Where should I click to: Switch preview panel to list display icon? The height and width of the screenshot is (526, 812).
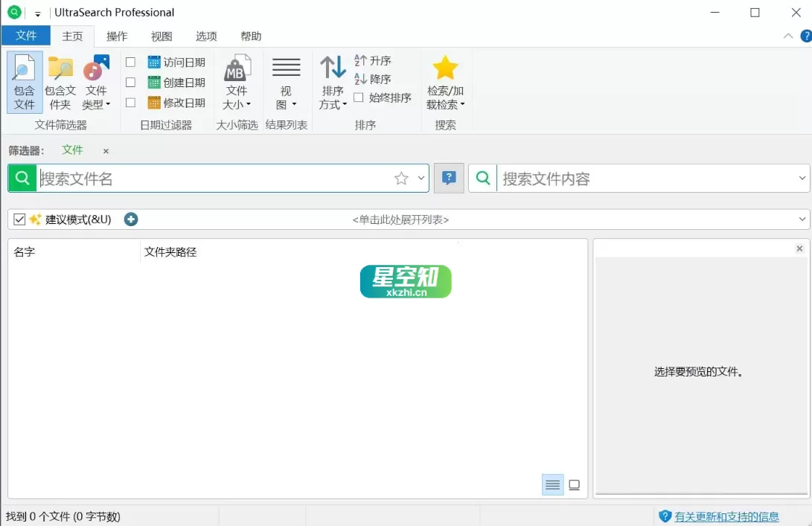pyautogui.click(x=552, y=484)
